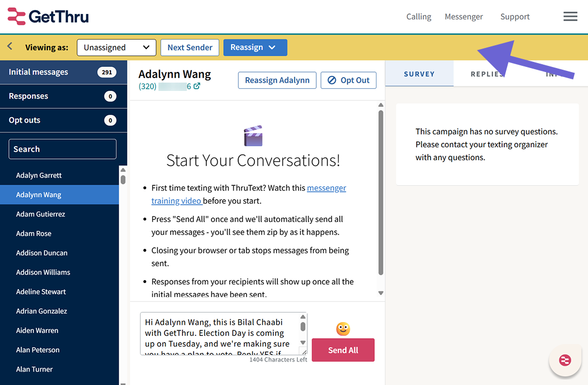Click Reassign Adalynn button
588x385 pixels.
point(277,80)
